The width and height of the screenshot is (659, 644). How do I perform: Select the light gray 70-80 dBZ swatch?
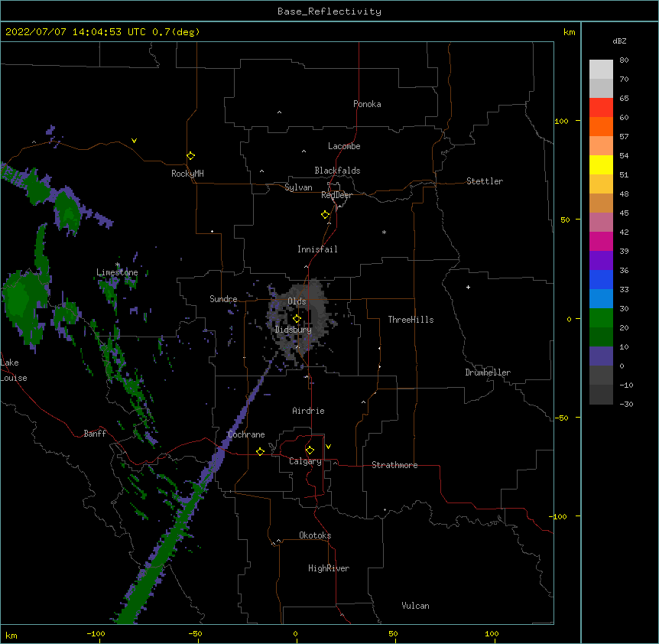[x=601, y=70]
